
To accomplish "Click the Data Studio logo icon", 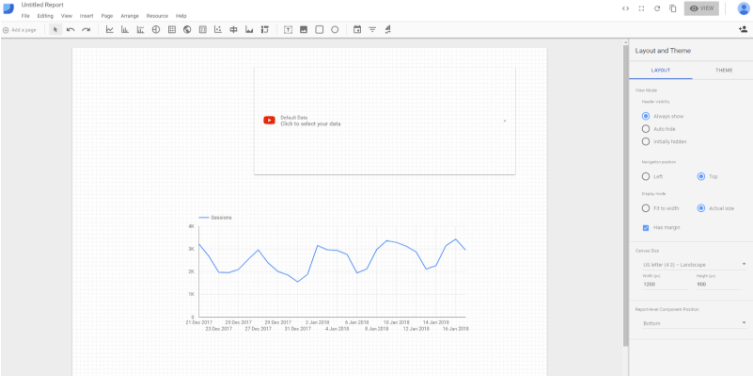I will tap(8, 9).
